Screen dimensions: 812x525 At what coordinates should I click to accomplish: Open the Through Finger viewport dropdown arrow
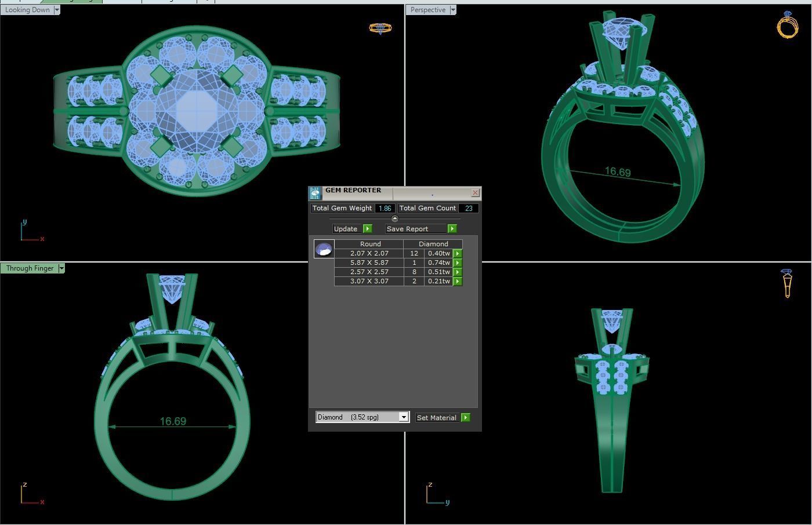(x=61, y=268)
